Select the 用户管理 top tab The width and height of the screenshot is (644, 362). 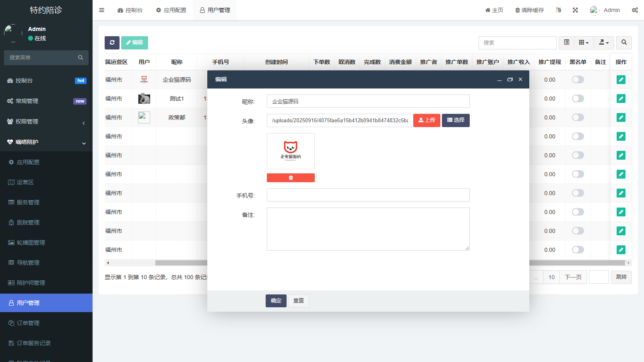pos(215,10)
